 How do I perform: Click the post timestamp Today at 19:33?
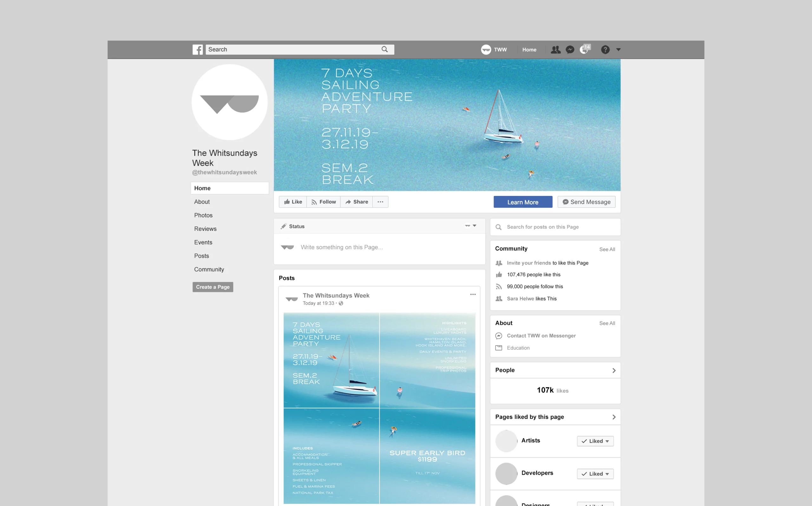pyautogui.click(x=318, y=303)
